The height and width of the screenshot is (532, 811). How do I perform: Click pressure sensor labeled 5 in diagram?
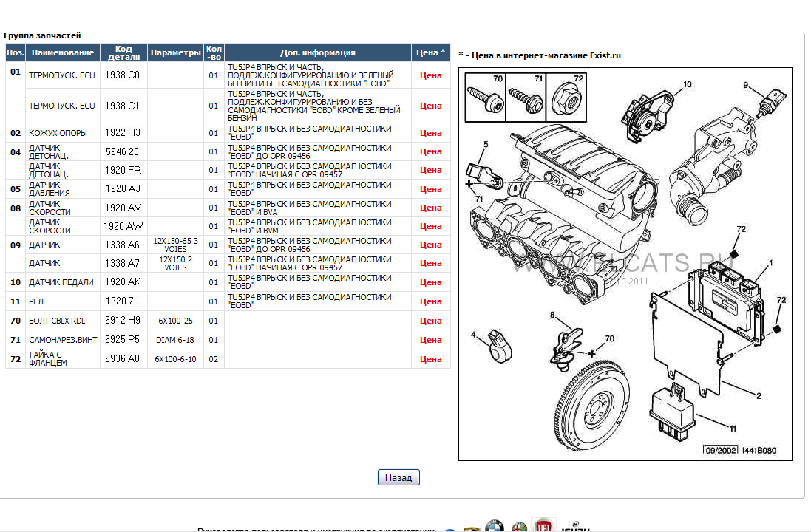[483, 176]
